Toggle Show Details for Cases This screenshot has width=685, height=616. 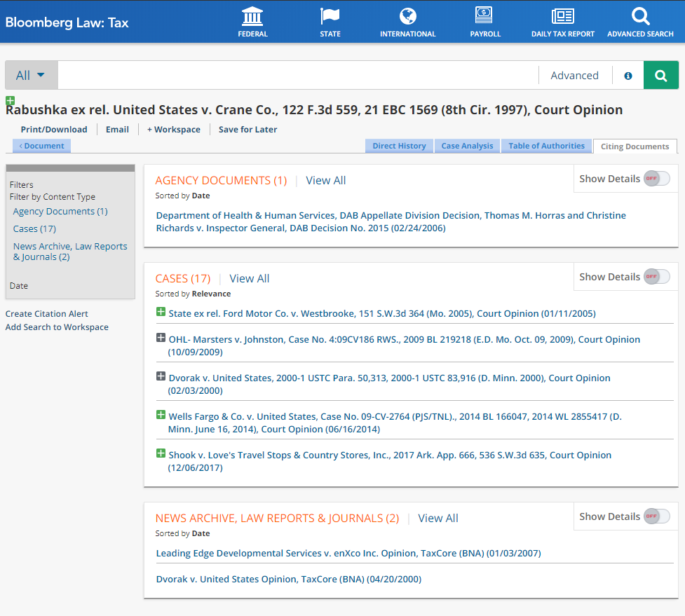pos(656,277)
